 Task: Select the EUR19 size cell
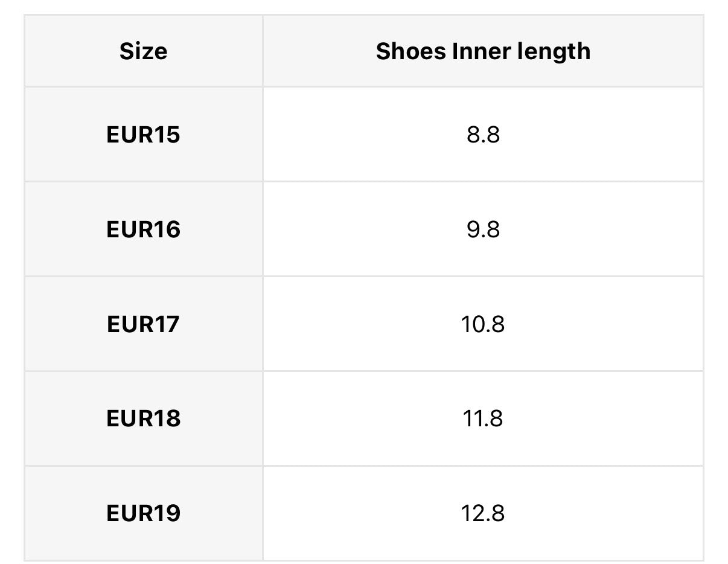click(x=143, y=513)
